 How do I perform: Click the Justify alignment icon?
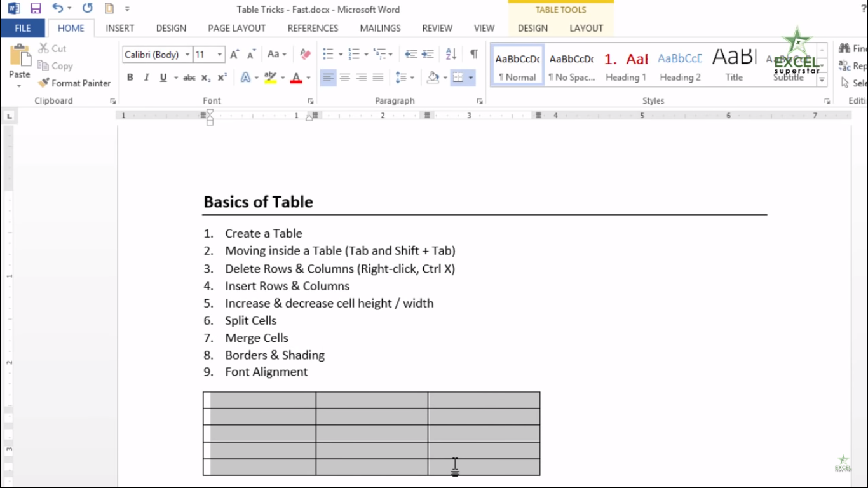378,78
